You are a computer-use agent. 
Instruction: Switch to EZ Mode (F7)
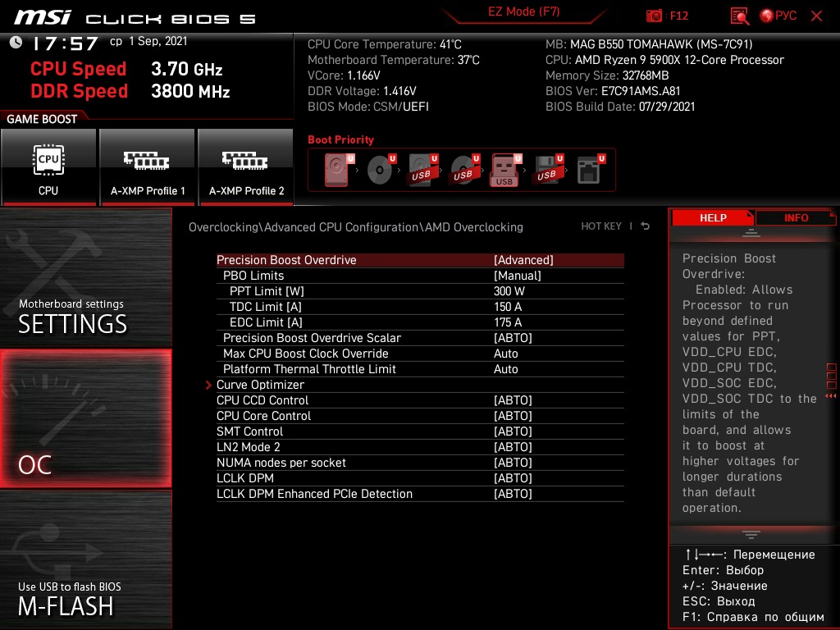pyautogui.click(x=523, y=11)
